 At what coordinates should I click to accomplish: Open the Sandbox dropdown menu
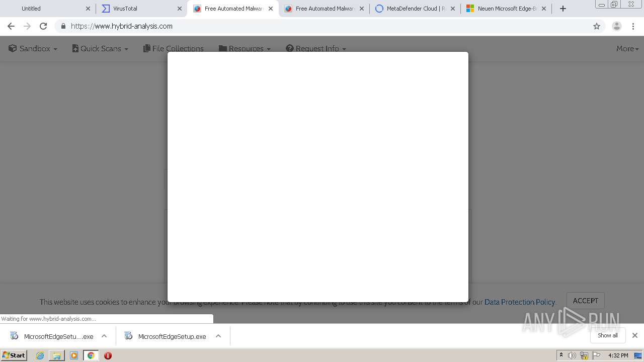tap(33, 49)
